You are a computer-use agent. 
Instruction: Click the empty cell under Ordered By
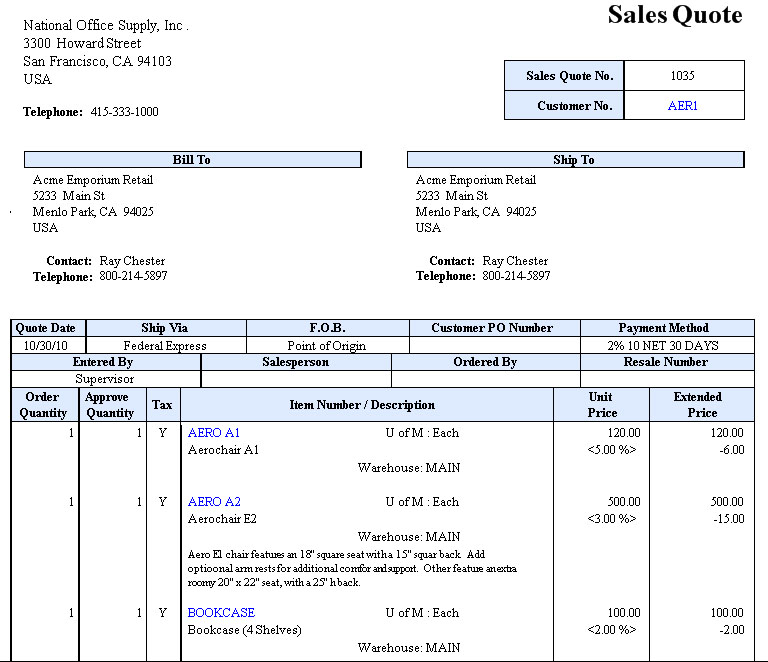point(485,379)
